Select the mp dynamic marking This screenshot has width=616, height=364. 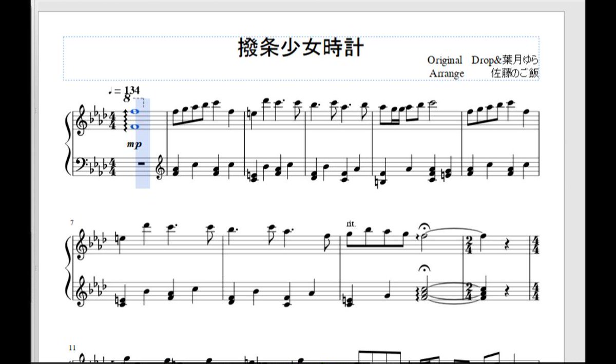pyautogui.click(x=134, y=145)
